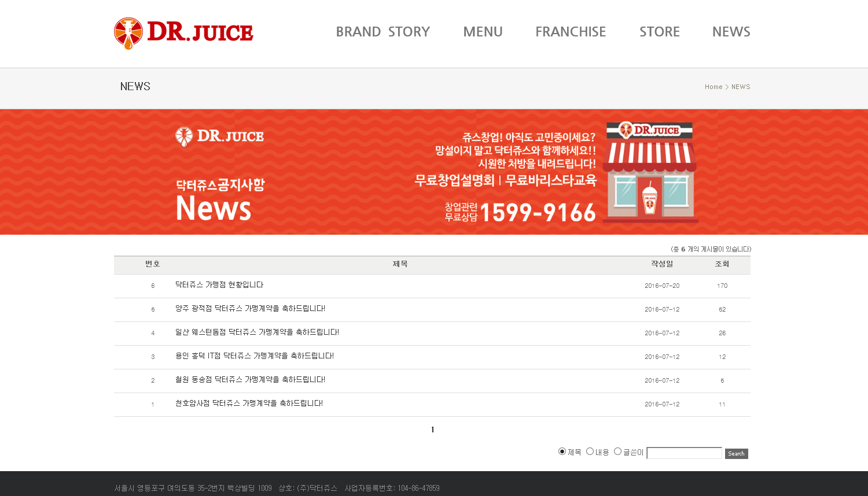Open post '닥터쥬스 가맹점 현황입니다'

point(219,285)
